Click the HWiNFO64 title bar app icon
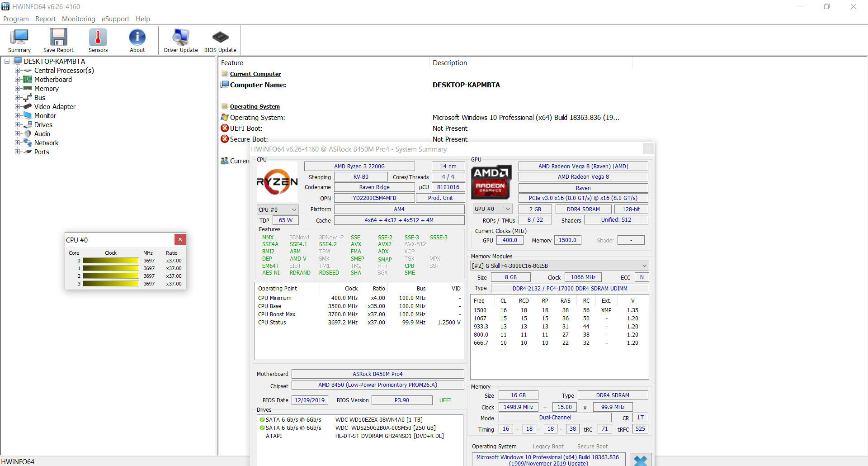Screen dimensions: 868x466 pos(5,6)
